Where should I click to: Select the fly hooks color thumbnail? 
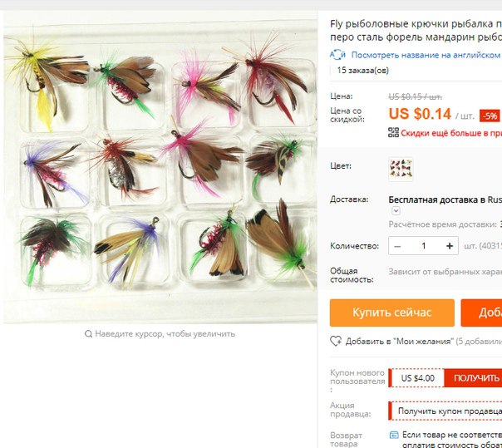[x=401, y=169]
